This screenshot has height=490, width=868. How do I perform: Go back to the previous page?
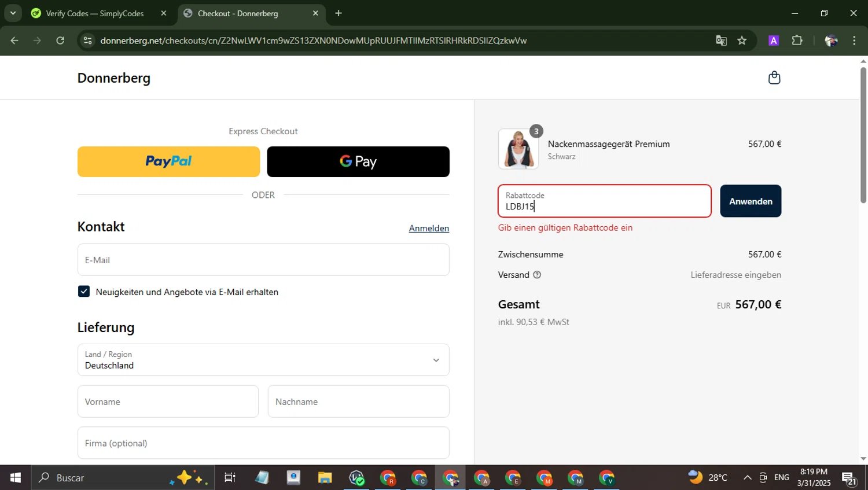click(x=14, y=40)
